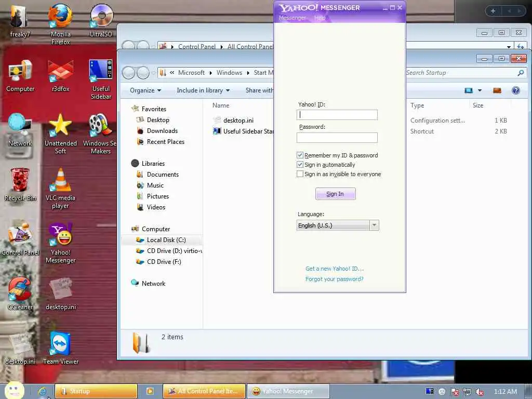The image size is (532, 399).
Task: Click the network tray icon
Action: (467, 392)
